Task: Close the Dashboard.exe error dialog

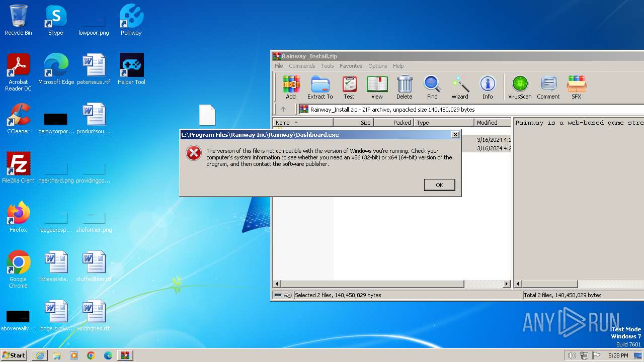Action: [455, 135]
